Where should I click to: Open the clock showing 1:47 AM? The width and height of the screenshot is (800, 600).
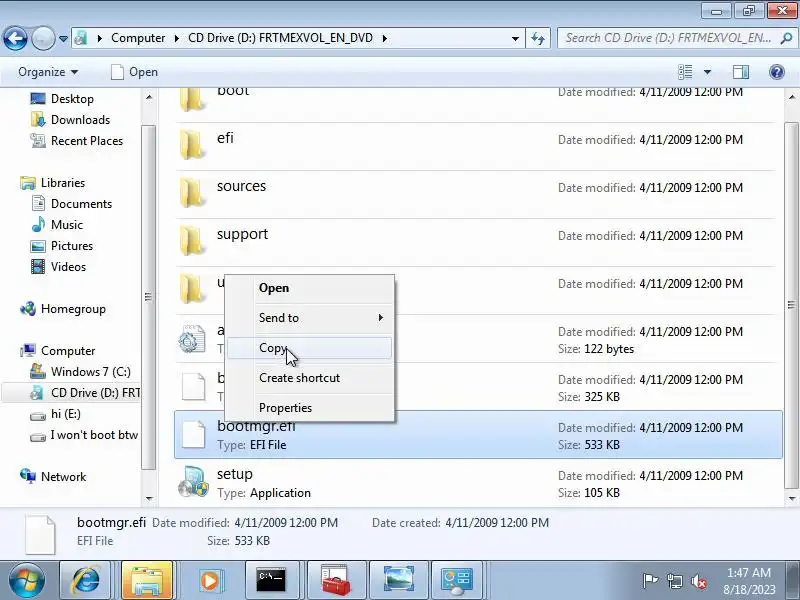pos(749,581)
